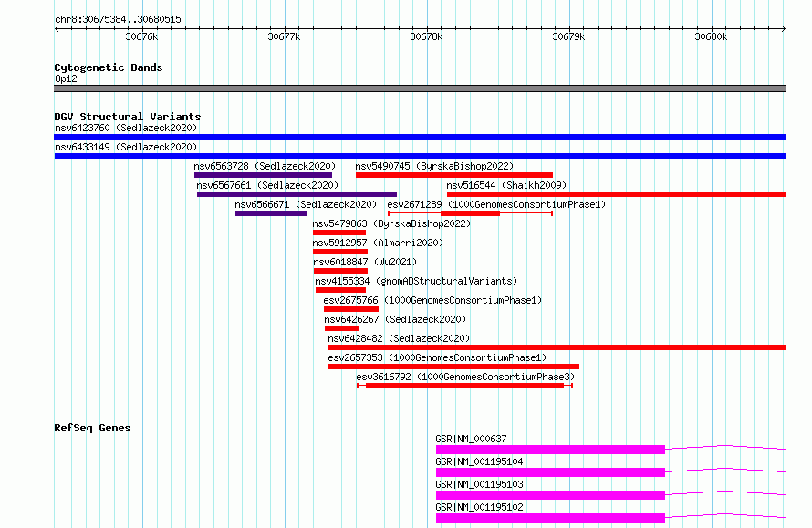
Task: Click the Cytogenetic Bands track title
Action: pos(109,67)
